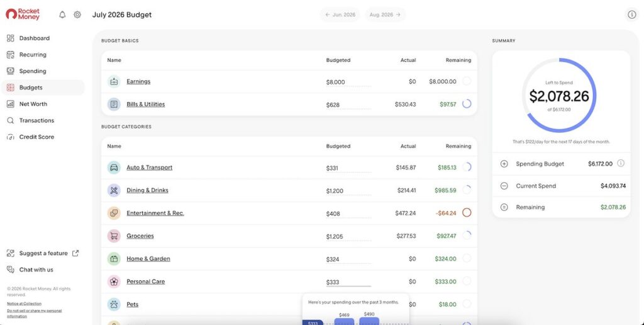Screen dimensions: 644x325
Task: Click the info icon at top right
Action: click(631, 14)
